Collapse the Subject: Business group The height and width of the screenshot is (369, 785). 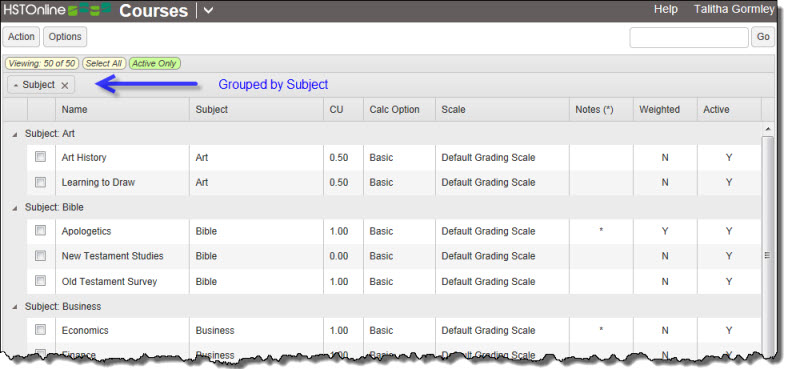tap(15, 307)
